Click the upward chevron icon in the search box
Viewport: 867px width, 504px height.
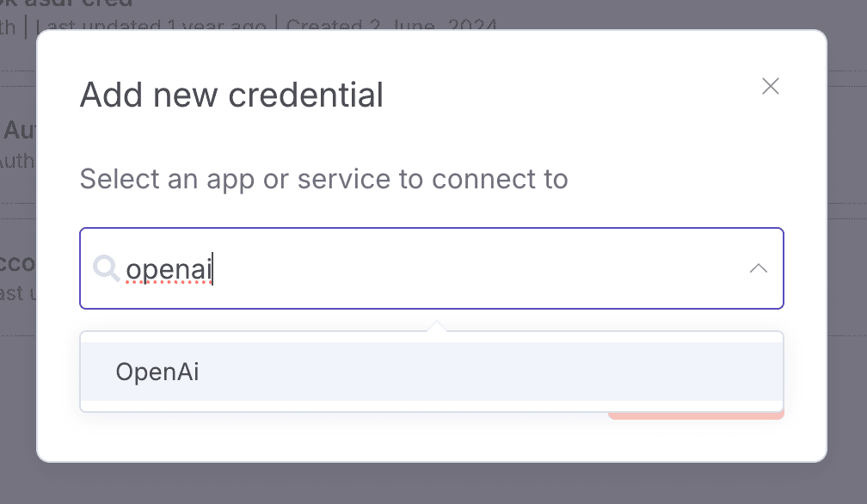click(x=758, y=268)
